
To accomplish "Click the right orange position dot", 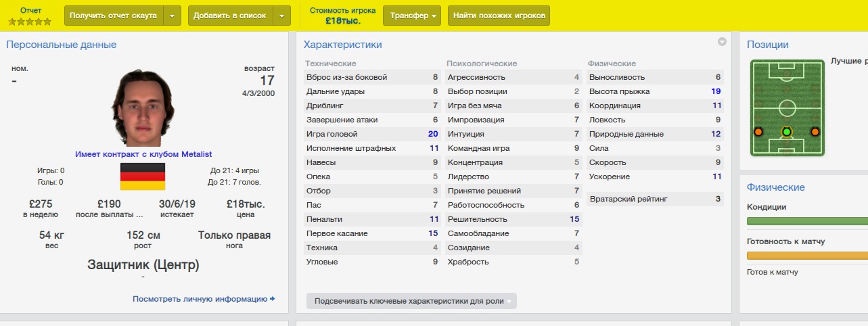I will 815,131.
